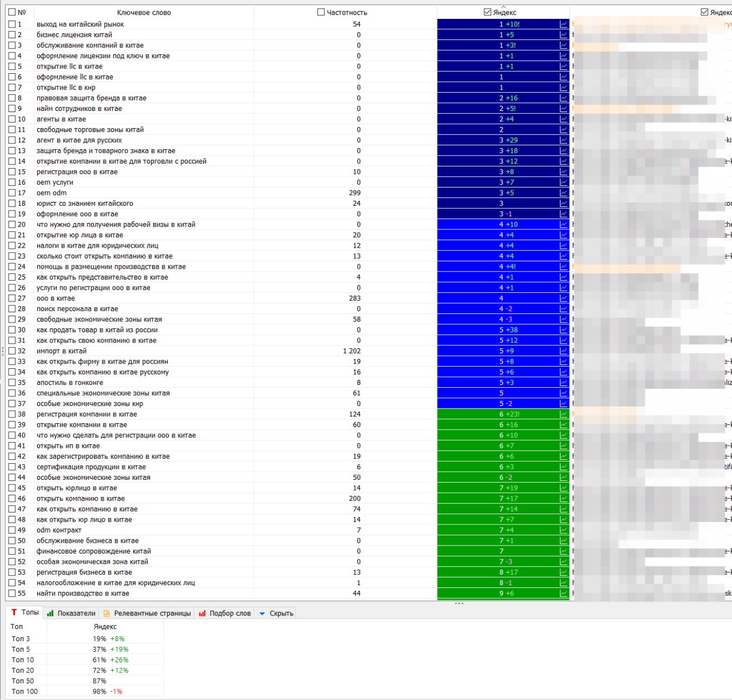This screenshot has width=732, height=700.
Task: Uncheck the first Яндекс column checkbox
Action: pos(487,12)
